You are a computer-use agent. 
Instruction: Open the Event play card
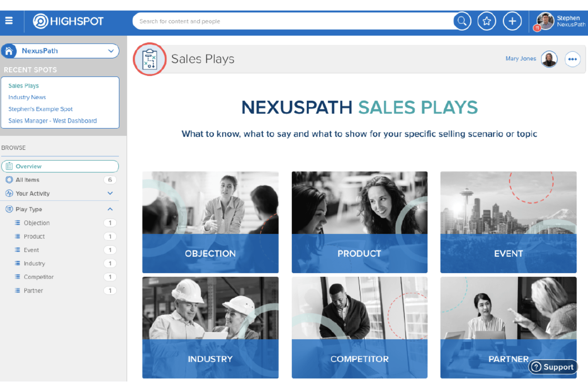tap(509, 222)
